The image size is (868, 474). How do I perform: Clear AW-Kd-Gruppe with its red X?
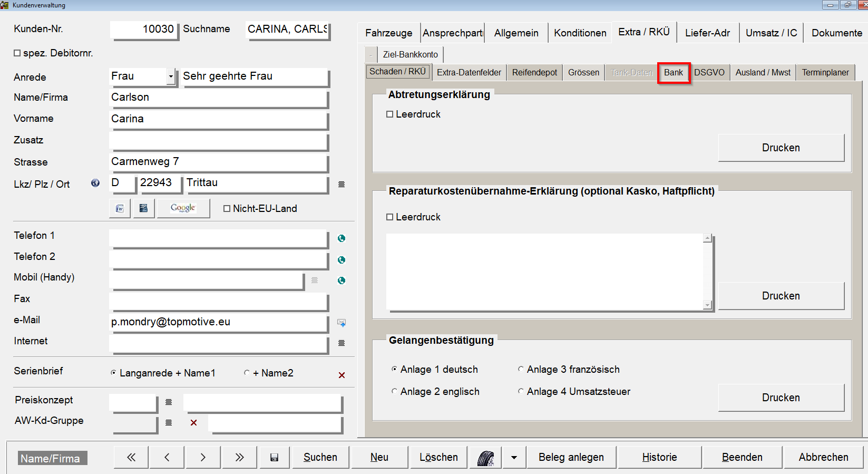coord(194,422)
